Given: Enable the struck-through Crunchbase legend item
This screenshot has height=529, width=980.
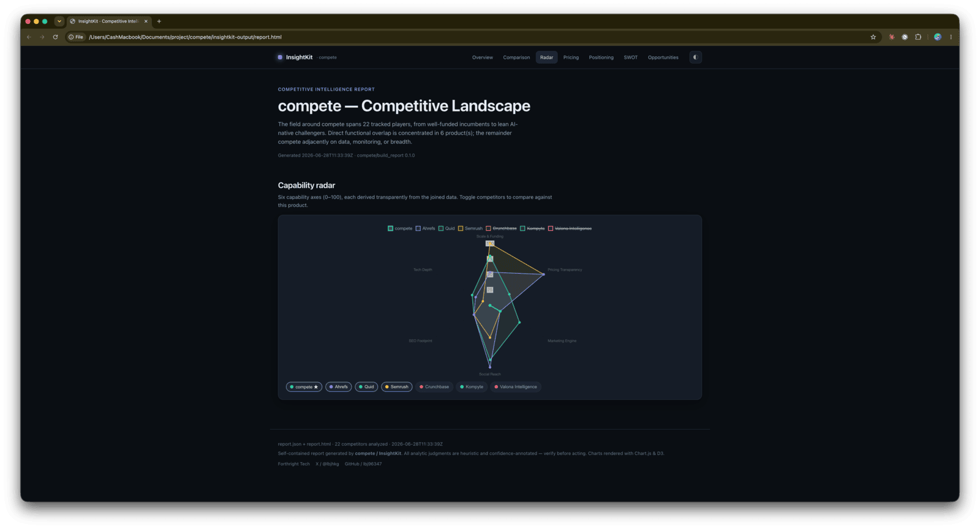Looking at the screenshot, I should pos(502,228).
